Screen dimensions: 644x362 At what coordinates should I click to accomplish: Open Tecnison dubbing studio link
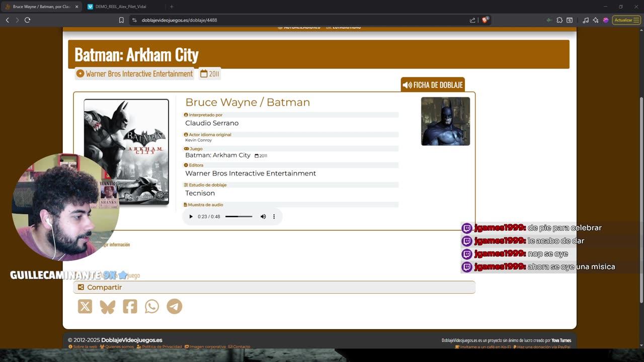(x=200, y=193)
